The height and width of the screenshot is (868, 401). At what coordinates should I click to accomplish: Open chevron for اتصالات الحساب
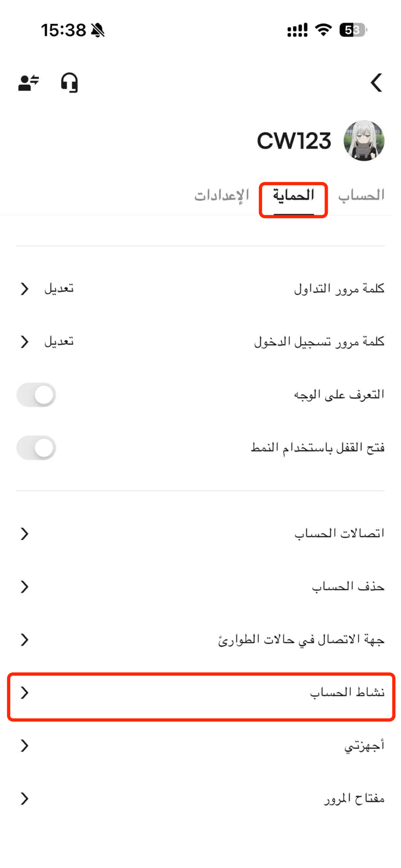tap(25, 534)
